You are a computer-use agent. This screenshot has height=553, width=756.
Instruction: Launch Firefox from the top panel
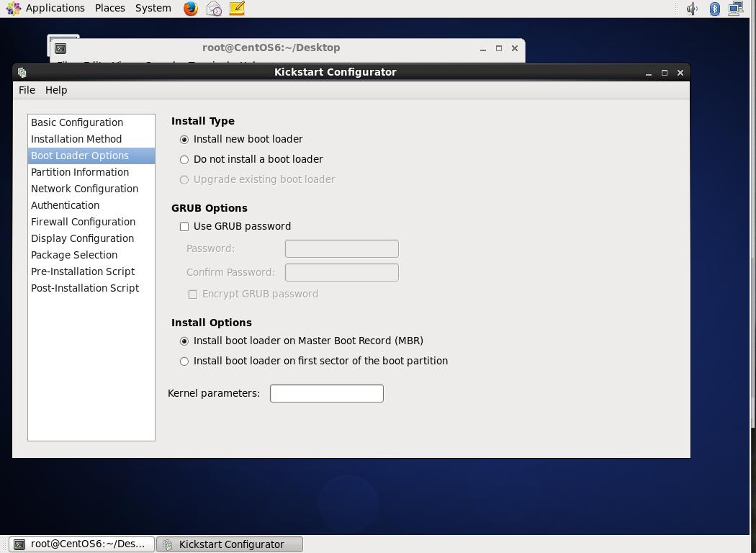pos(191,8)
